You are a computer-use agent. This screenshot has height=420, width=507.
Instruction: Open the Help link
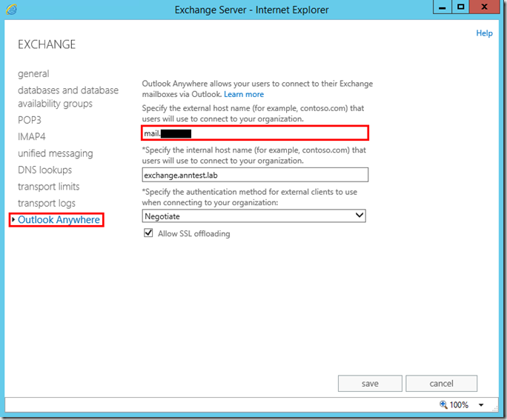tap(484, 33)
